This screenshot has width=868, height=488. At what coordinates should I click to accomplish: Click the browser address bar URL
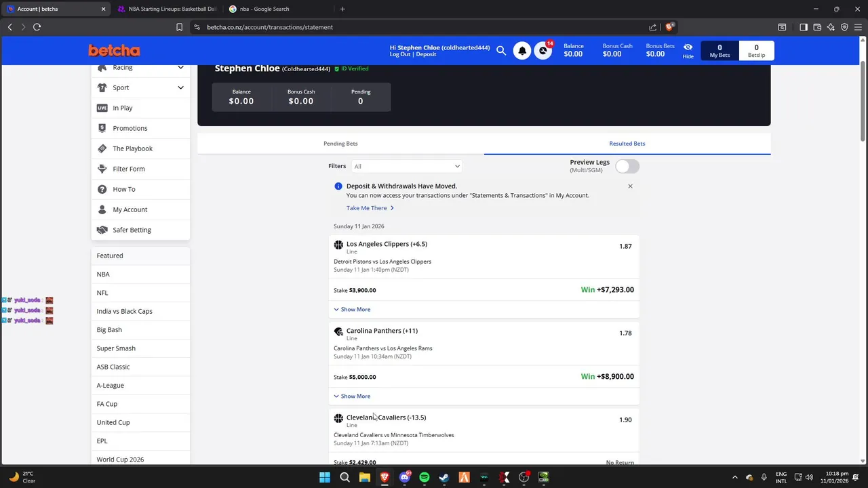point(270,27)
